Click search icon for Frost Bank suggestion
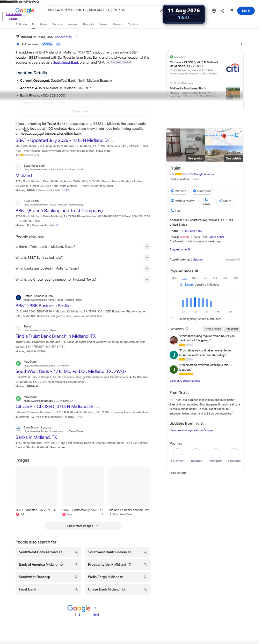This screenshot has width=262, height=644. pyautogui.click(x=76, y=589)
